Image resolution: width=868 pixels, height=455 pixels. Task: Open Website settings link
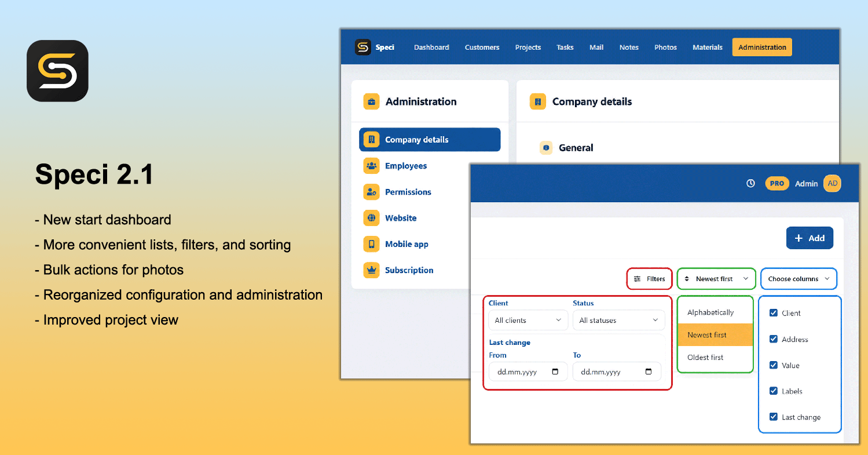click(x=401, y=218)
